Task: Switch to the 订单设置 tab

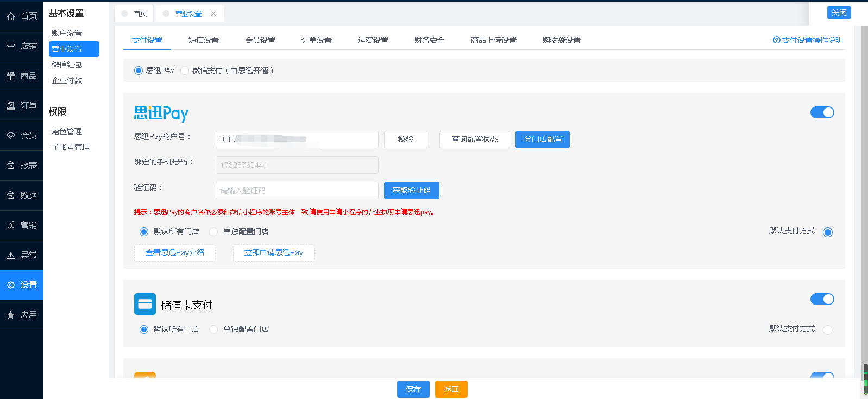Action: tap(317, 40)
